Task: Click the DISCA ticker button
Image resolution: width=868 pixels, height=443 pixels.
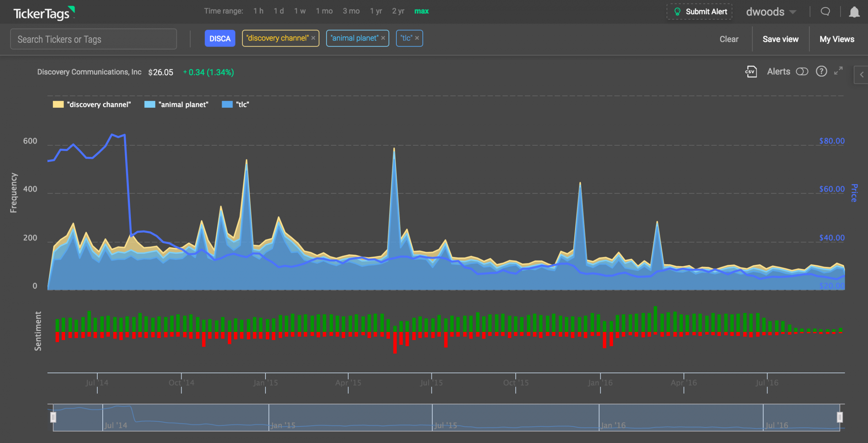Action: pos(220,38)
